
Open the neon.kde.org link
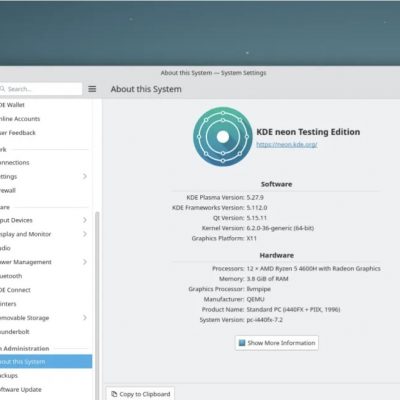287,144
